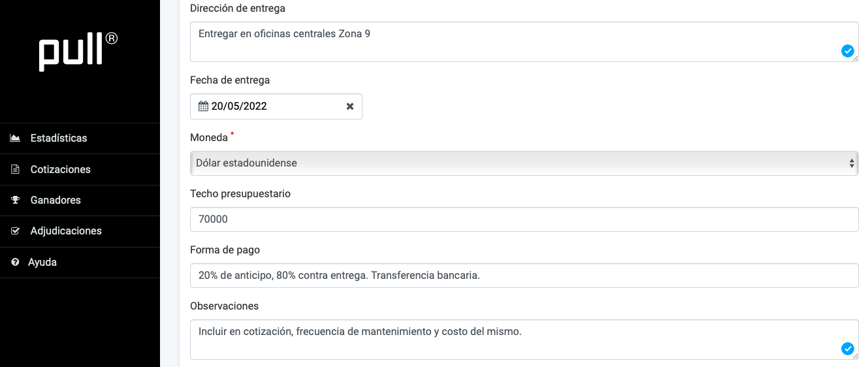Image resolution: width=868 pixels, height=367 pixels.
Task: Open the Ganadores page
Action: click(x=56, y=200)
